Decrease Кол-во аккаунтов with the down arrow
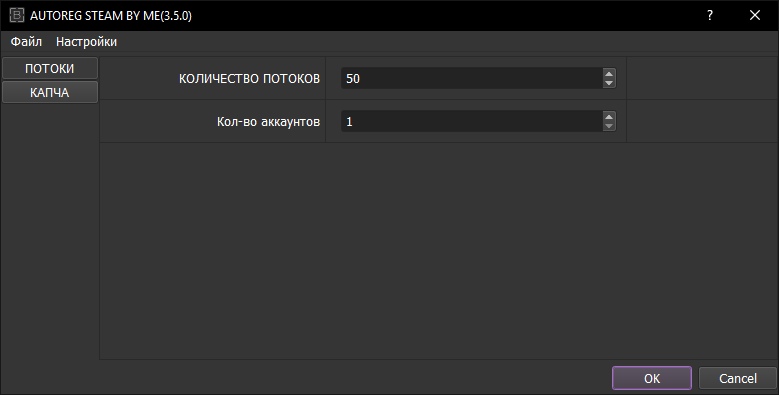 [x=609, y=126]
